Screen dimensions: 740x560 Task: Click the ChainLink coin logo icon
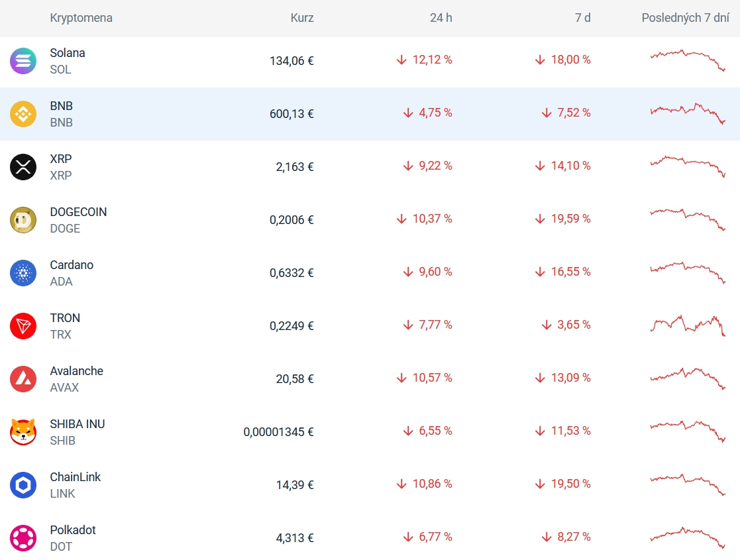click(23, 485)
